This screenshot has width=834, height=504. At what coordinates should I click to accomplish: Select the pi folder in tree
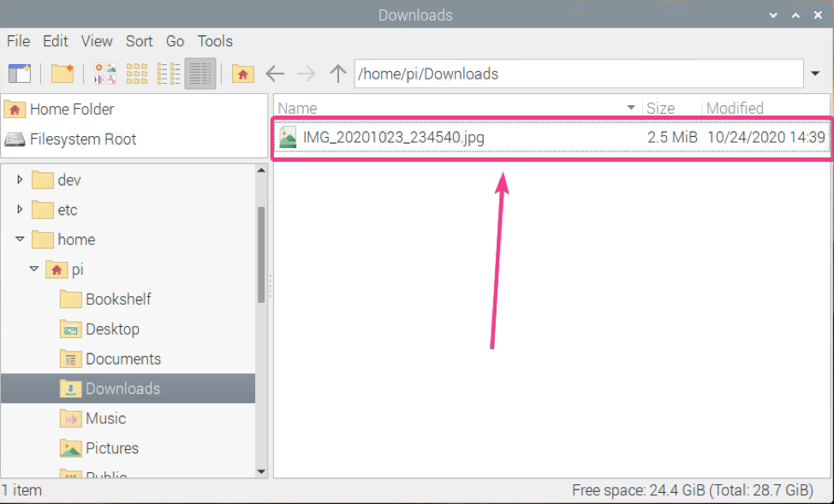[64, 269]
